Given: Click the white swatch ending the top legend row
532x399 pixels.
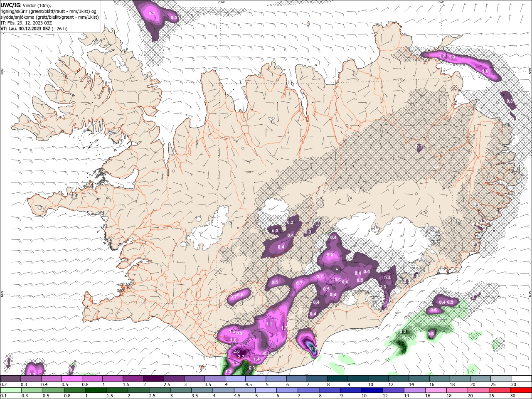Looking at the screenshot, I should coord(521,379).
